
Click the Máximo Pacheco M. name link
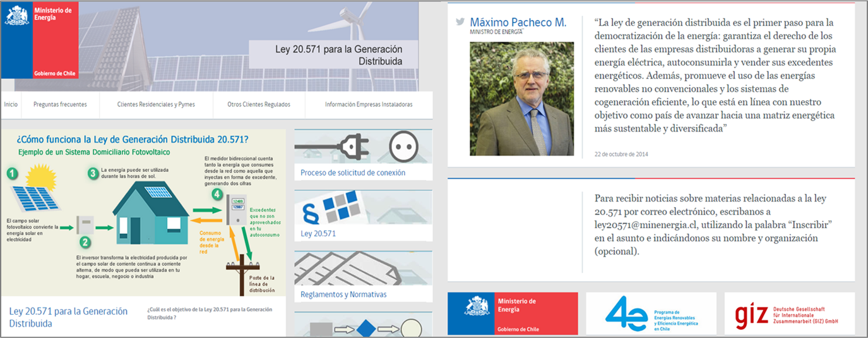click(x=518, y=22)
